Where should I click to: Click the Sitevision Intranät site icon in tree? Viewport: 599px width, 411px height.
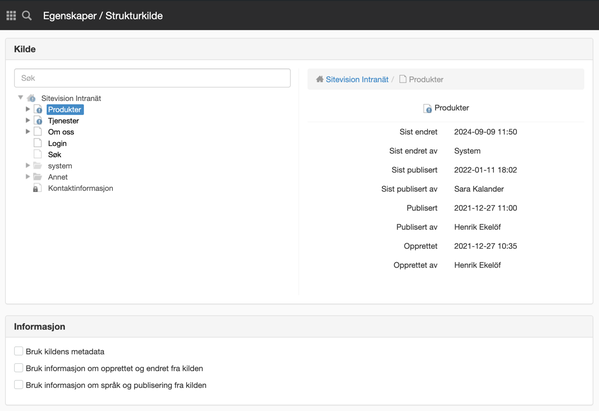pyautogui.click(x=31, y=98)
